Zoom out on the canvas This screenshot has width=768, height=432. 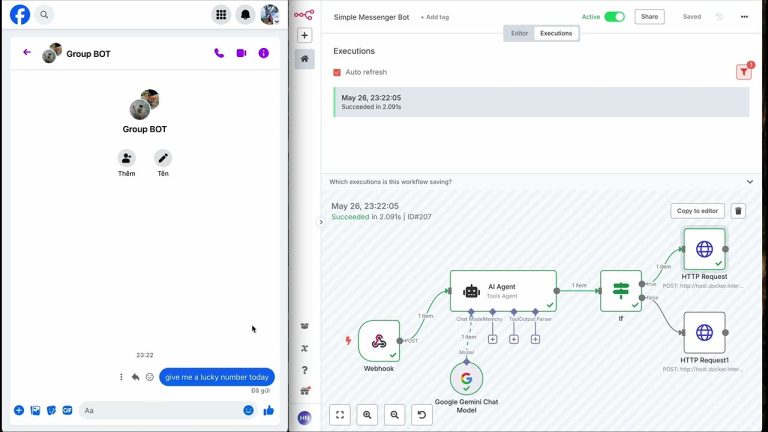pyautogui.click(x=394, y=415)
